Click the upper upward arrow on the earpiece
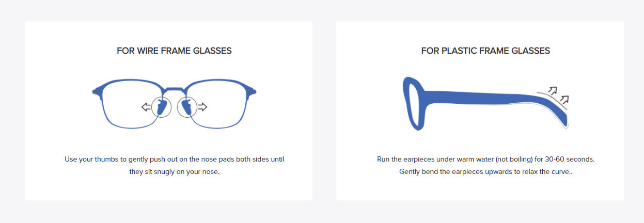The height and width of the screenshot is (223, 644). [553, 91]
